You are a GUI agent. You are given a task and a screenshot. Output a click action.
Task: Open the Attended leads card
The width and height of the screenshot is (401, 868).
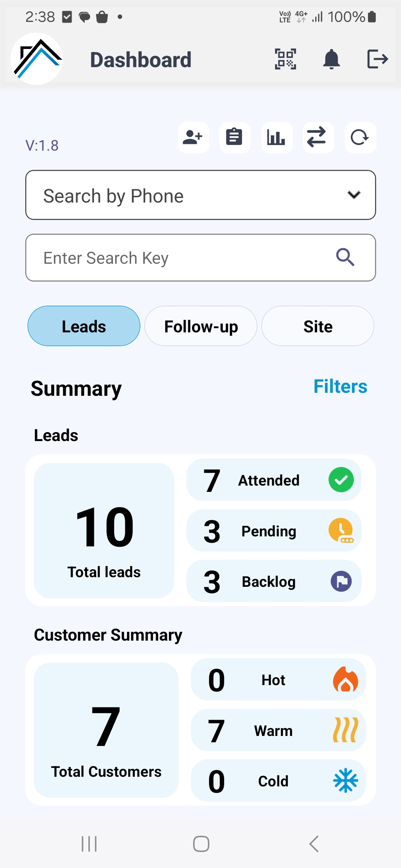274,480
